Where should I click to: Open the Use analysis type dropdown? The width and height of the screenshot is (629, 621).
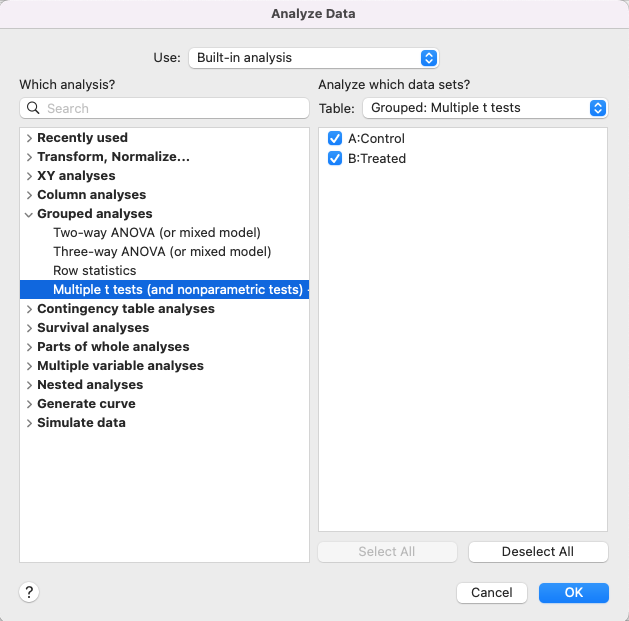tap(313, 58)
